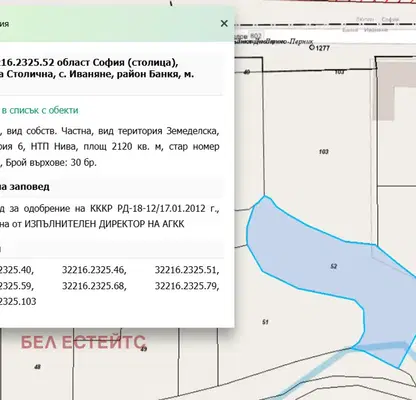Viewport: 416px width, 400px height.
Task: Open neighbor parcel 32216.2325.46
Action: (x=94, y=270)
